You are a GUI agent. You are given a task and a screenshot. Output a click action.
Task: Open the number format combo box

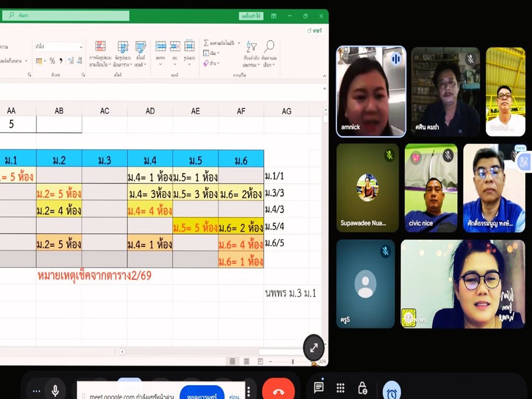coord(59,47)
